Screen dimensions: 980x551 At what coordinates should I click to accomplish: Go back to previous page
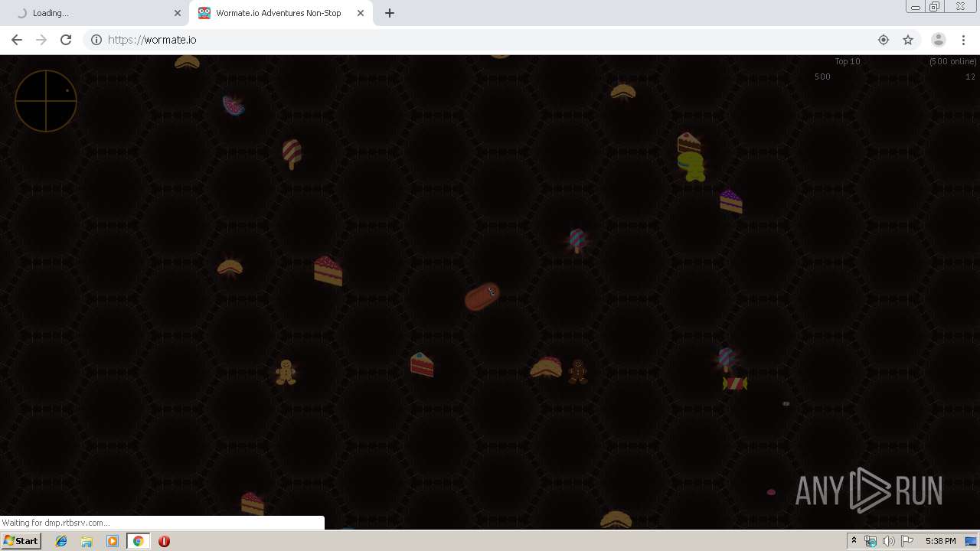(x=17, y=40)
